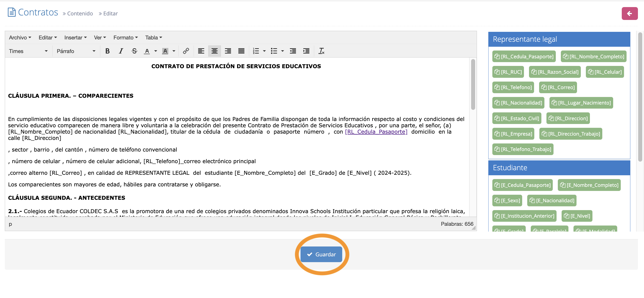Toggle right alignment button

click(x=228, y=51)
